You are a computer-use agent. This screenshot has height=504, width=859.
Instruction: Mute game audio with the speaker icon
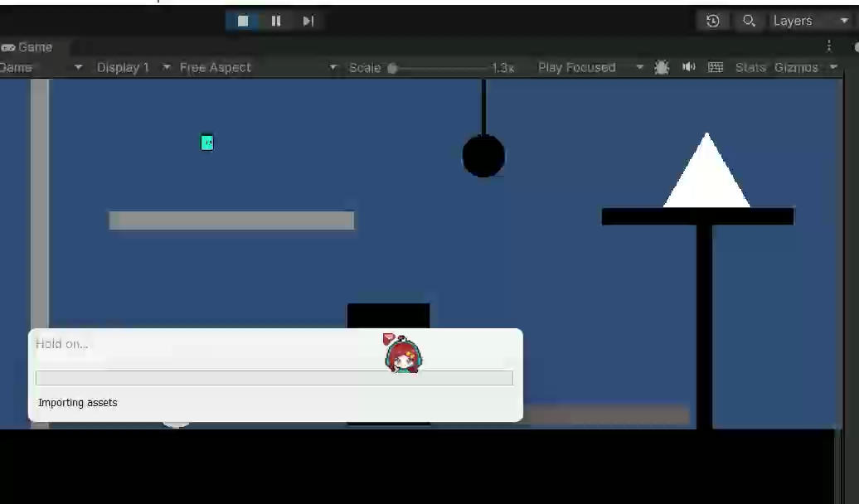689,67
